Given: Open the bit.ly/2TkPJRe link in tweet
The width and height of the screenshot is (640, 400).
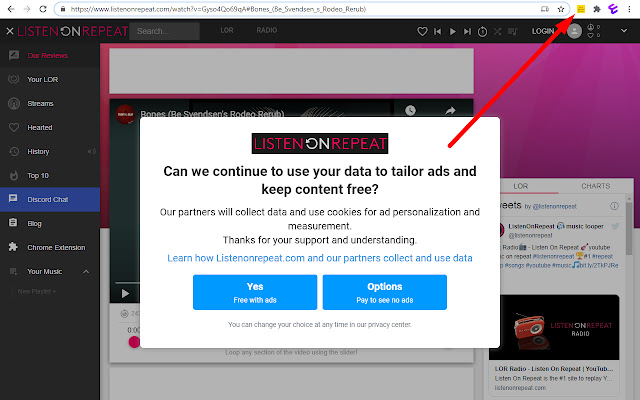Looking at the screenshot, I should (599, 265).
